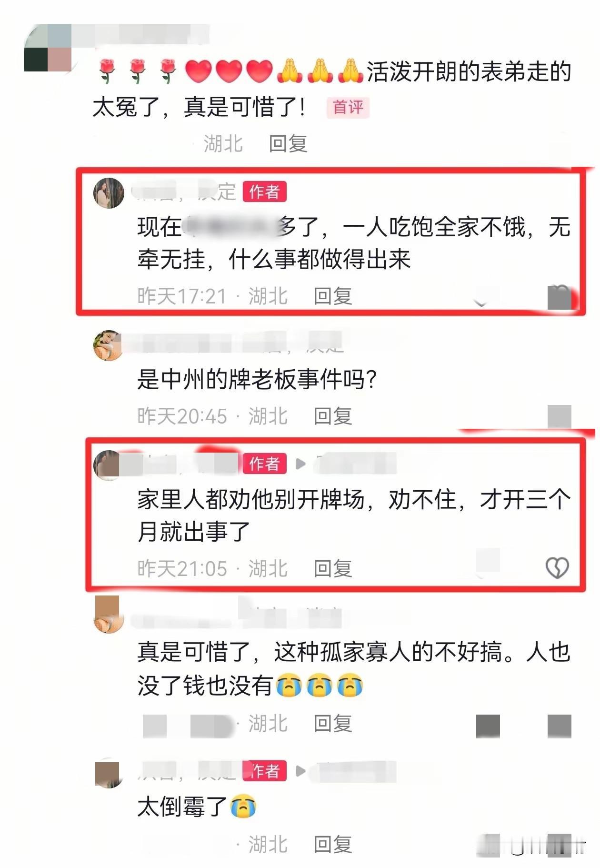Viewport: 600px width, 868px height.
Task: Click the 作者 badge on 21:05 reply
Action: click(265, 463)
